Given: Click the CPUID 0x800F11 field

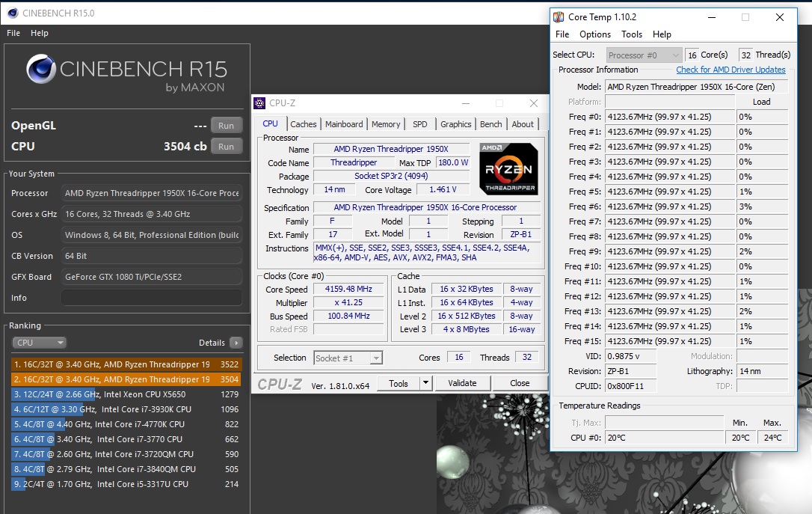Looking at the screenshot, I should (631, 386).
